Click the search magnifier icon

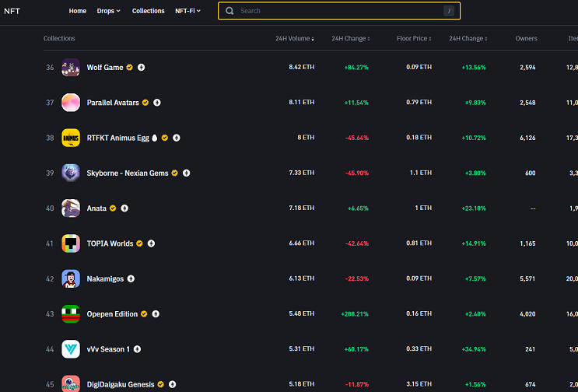[x=229, y=11]
